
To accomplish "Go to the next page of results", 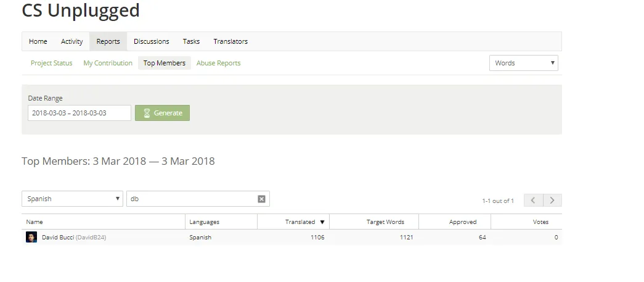I will pyautogui.click(x=552, y=200).
